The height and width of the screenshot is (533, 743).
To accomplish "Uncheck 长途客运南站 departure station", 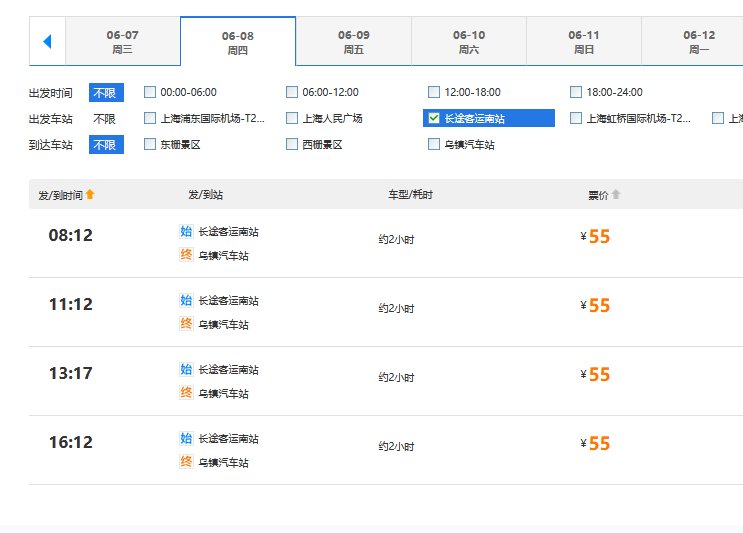I will tap(434, 118).
